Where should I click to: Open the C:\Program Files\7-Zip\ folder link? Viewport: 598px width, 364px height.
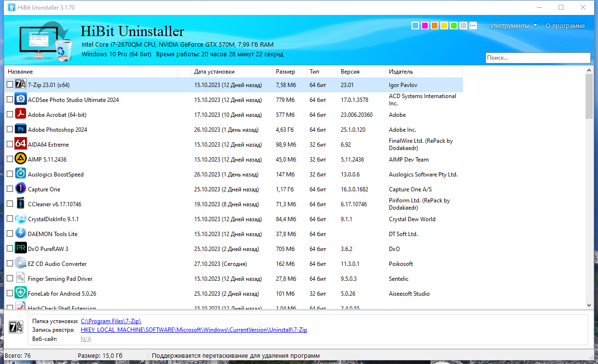pos(111,321)
